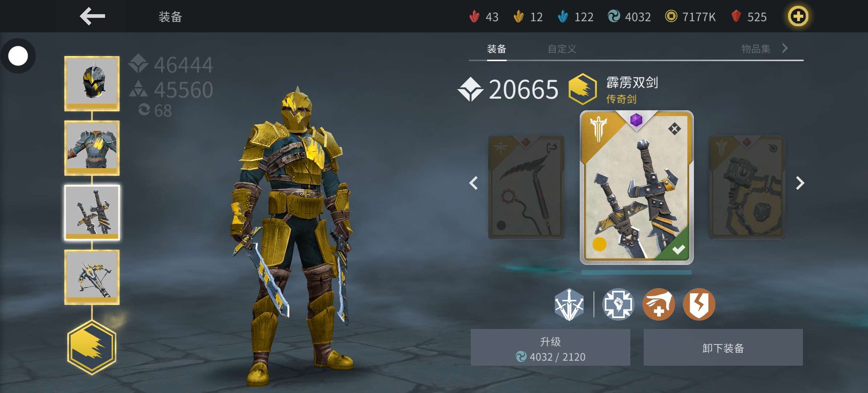Tap the orange healing hand perk icon
The height and width of the screenshot is (393, 868).
coord(659,304)
